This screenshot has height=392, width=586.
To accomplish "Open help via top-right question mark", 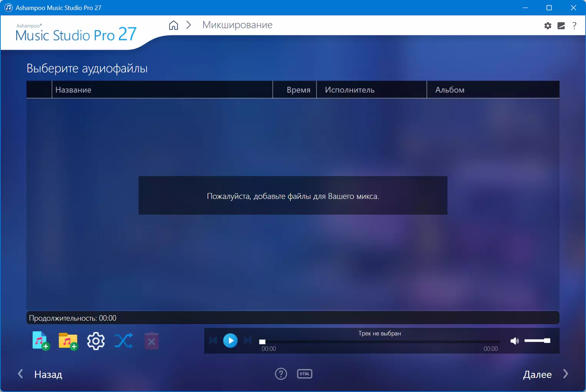I will (574, 26).
